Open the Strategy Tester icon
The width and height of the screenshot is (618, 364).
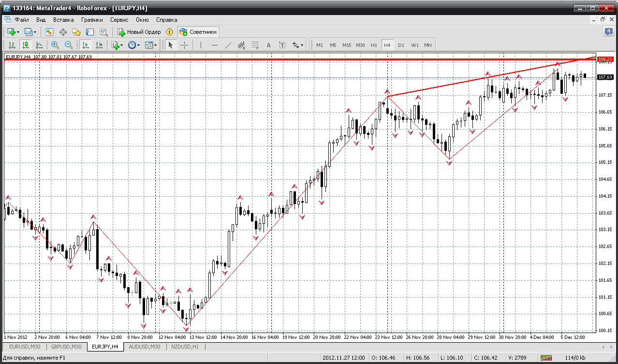tap(103, 32)
